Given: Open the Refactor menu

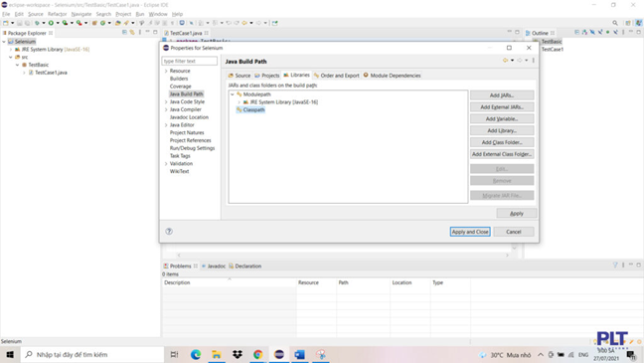Looking at the screenshot, I should pos(57,14).
